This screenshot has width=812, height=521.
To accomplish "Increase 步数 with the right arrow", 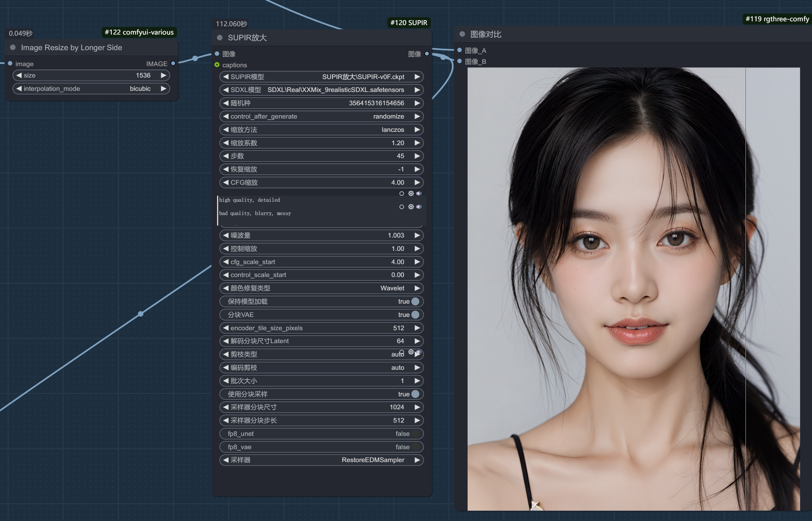I will (x=417, y=156).
